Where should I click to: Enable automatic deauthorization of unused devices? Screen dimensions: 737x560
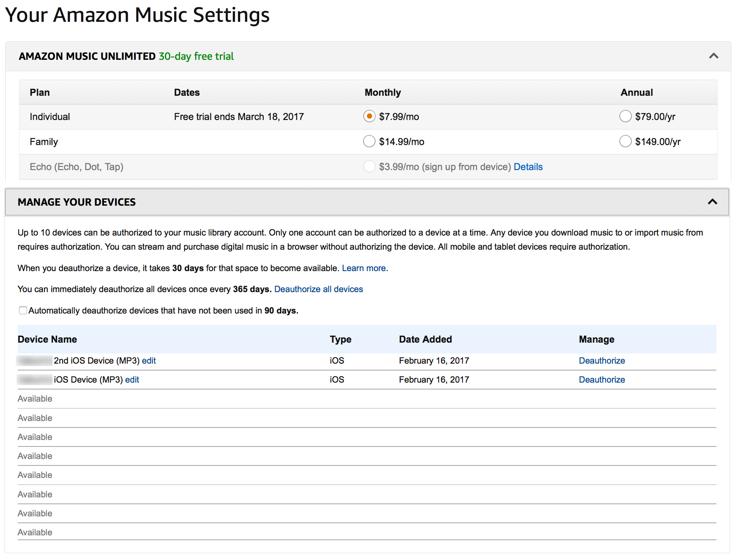[23, 310]
